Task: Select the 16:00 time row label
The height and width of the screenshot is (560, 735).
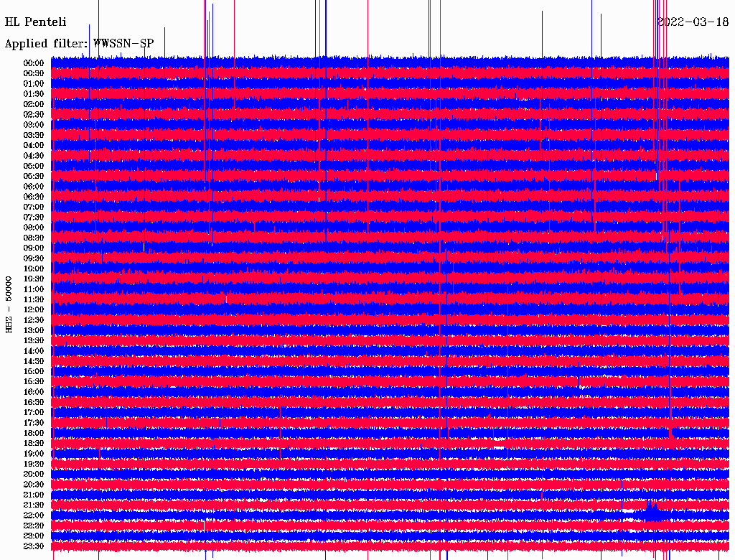Action: pyautogui.click(x=34, y=392)
